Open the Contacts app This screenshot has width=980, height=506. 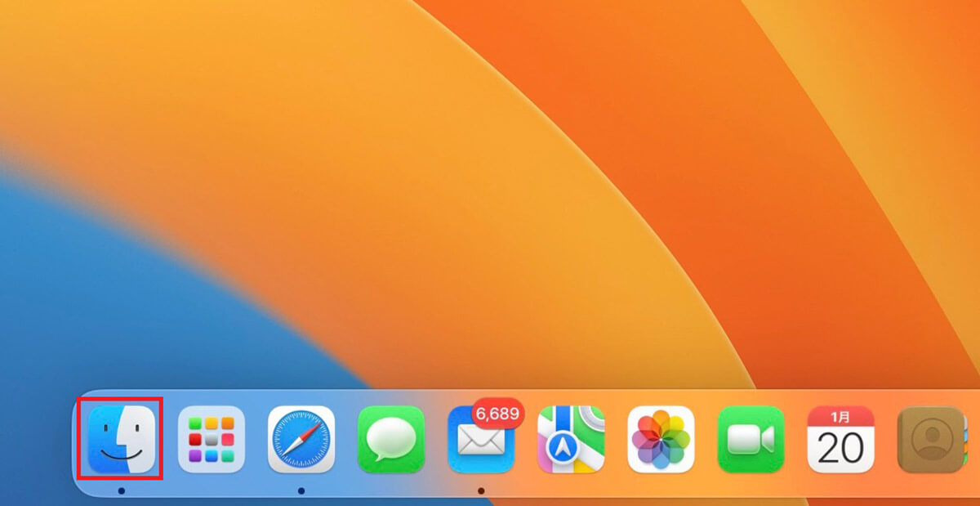point(931,439)
